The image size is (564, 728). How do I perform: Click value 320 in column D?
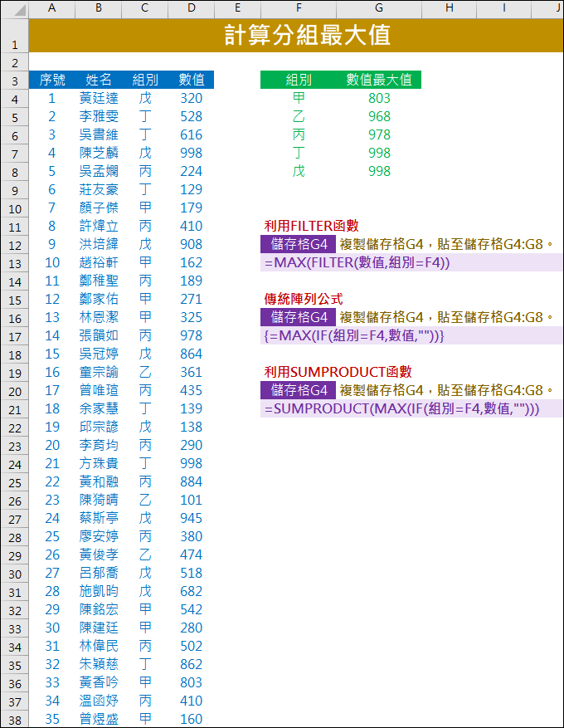click(191, 98)
